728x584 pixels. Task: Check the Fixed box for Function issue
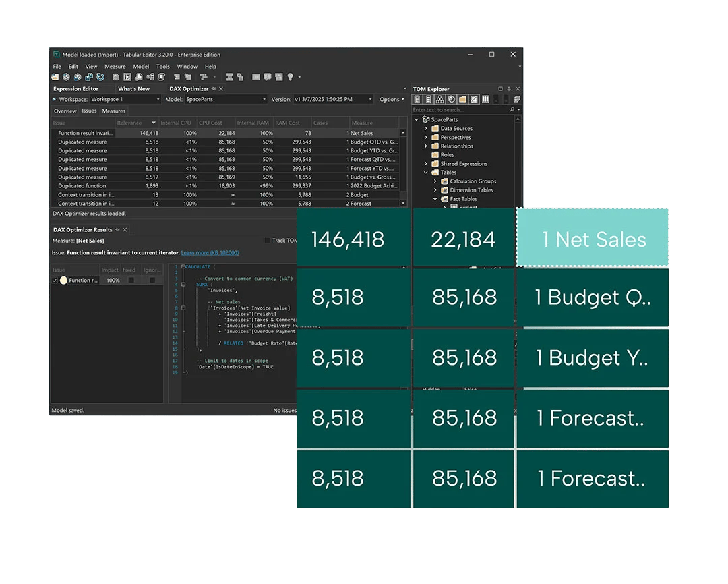(131, 280)
